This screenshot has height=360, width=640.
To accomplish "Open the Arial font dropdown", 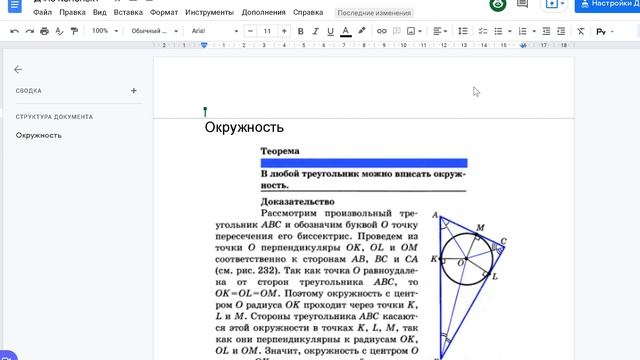I will (214, 31).
